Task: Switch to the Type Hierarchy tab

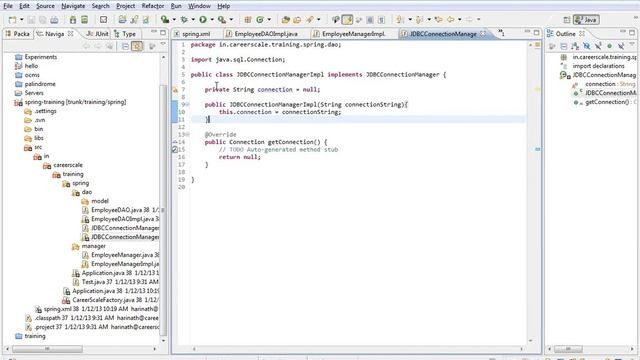Action: [125, 34]
